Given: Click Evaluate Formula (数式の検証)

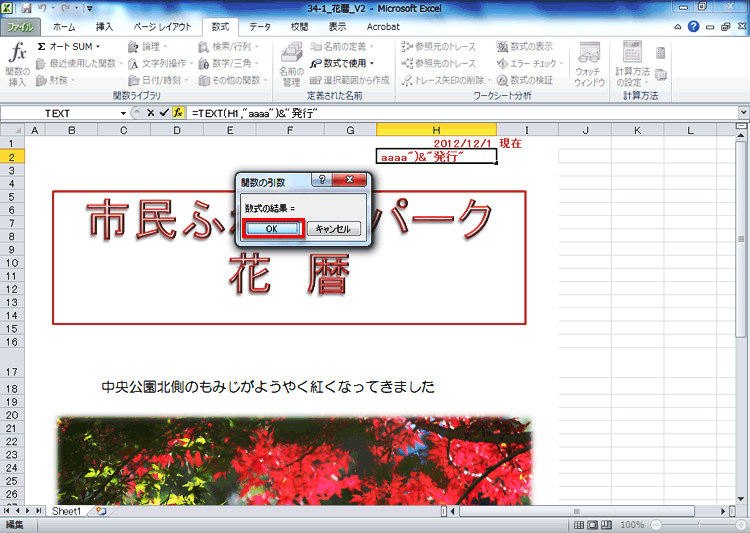Looking at the screenshot, I should tap(525, 80).
